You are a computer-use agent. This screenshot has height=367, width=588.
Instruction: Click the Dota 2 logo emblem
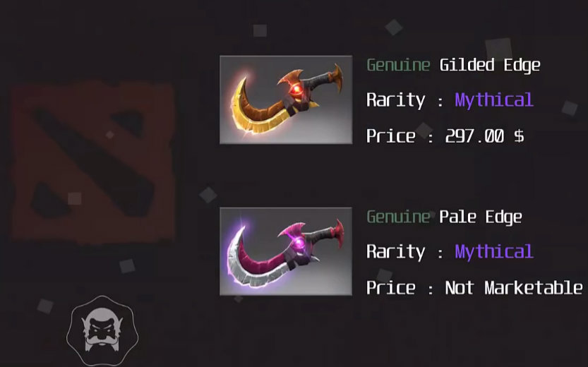93,163
